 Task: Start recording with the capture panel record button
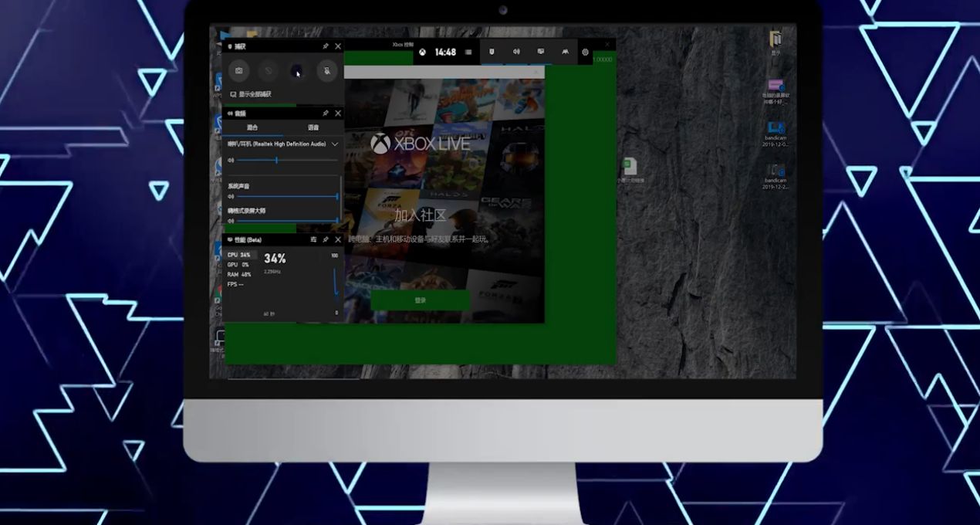click(x=297, y=71)
